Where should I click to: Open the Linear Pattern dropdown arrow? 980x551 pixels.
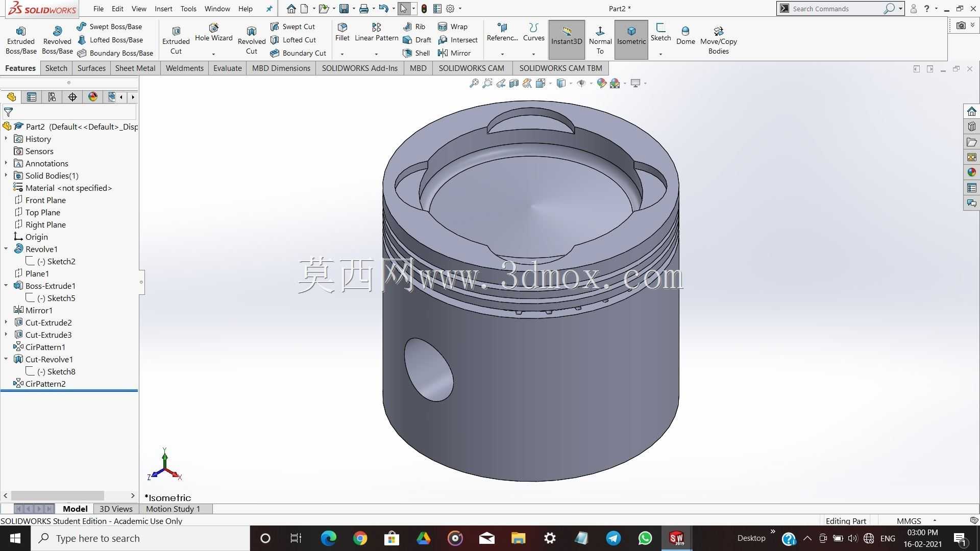click(377, 54)
